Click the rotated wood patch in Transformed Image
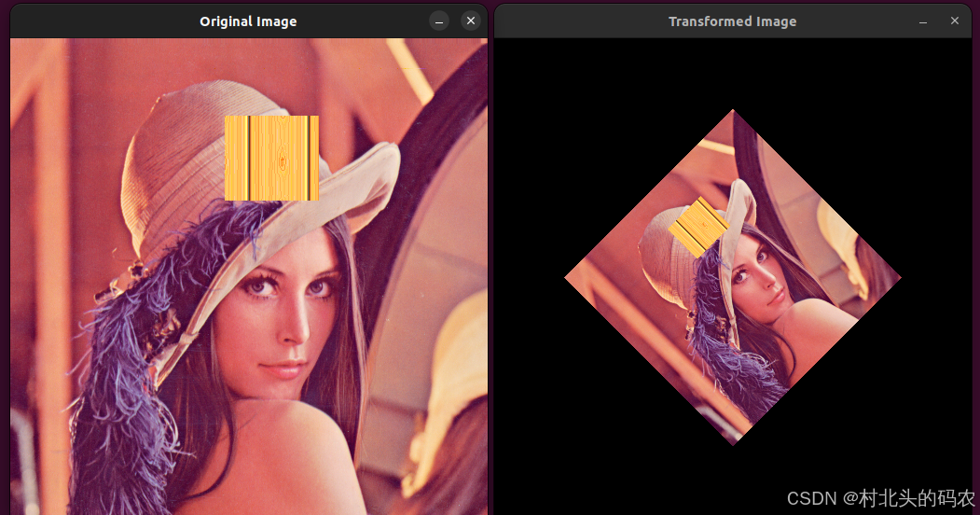 click(x=698, y=227)
